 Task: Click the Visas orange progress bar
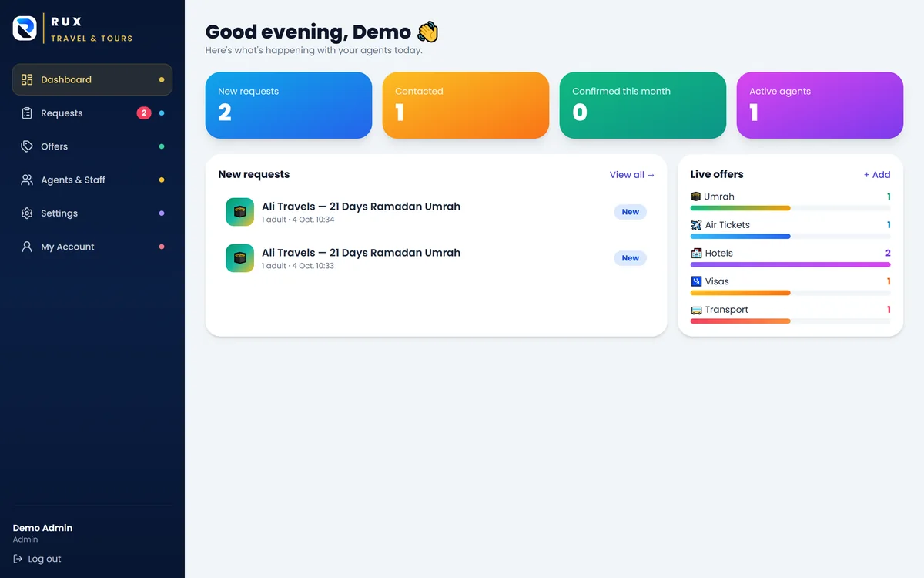741,293
